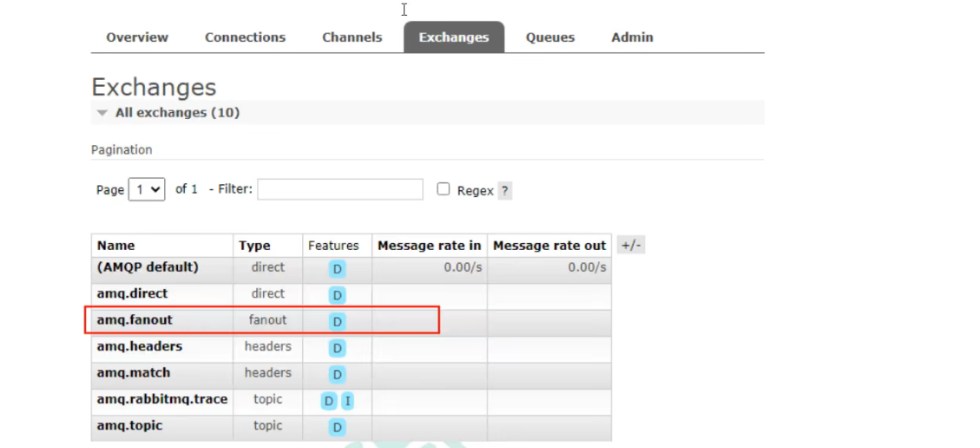Open the amq.direct exchange
The image size is (980, 448).
tap(132, 293)
